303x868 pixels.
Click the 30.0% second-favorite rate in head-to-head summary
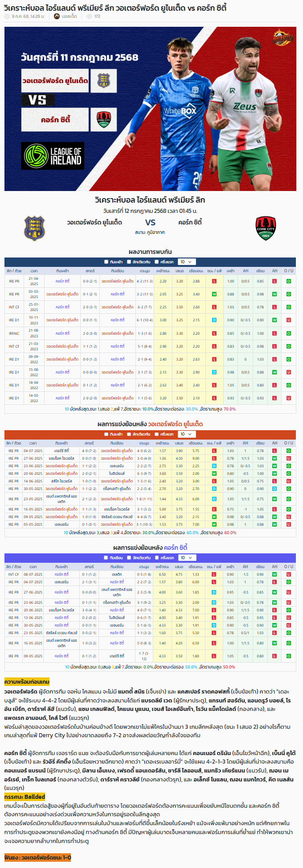[x=192, y=409]
